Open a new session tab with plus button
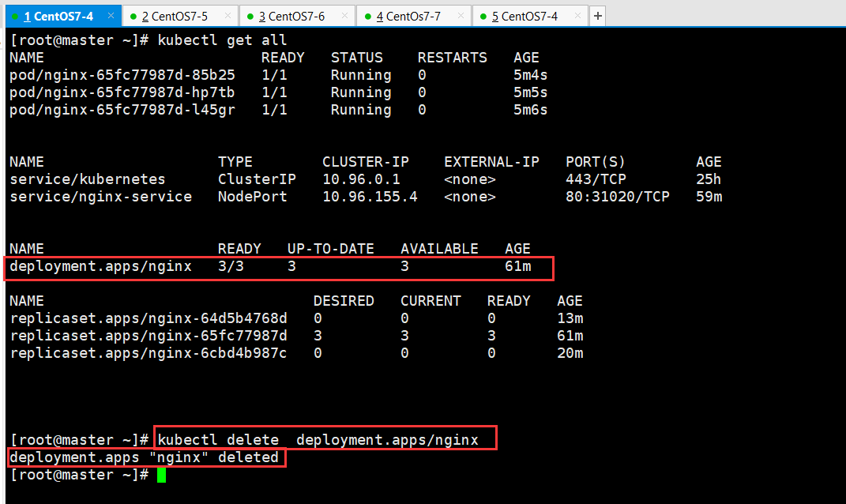 [597, 16]
